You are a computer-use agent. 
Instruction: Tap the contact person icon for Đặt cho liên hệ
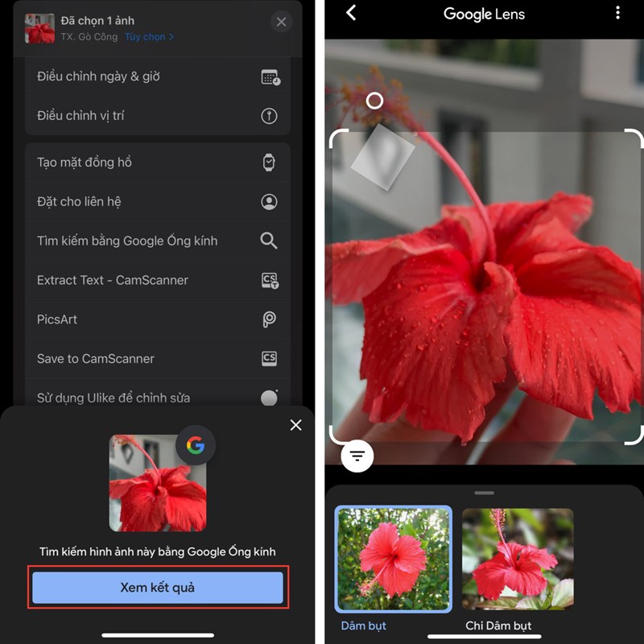(x=269, y=202)
